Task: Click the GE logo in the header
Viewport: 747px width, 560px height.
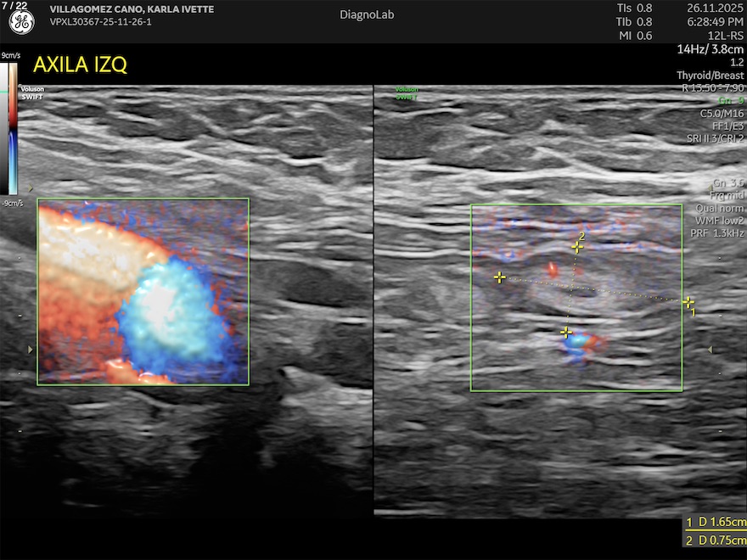Action: 21,22
